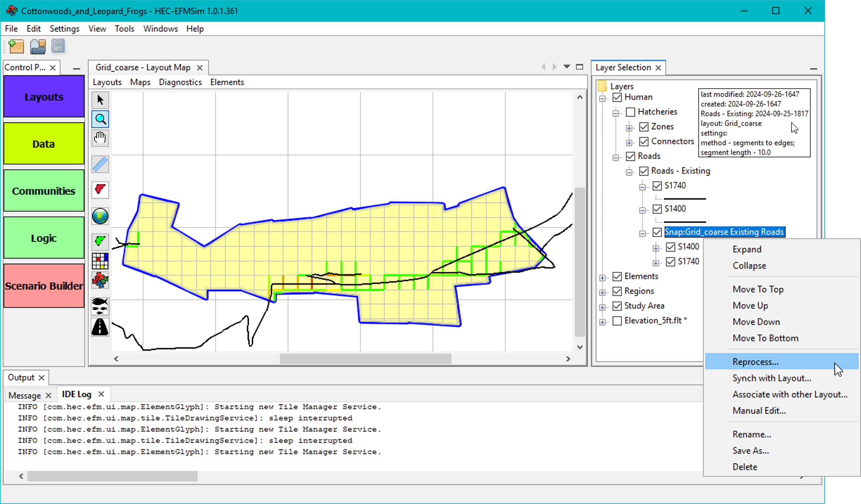Expand the Study Area tree node
The width and height of the screenshot is (861, 504).
(603, 307)
